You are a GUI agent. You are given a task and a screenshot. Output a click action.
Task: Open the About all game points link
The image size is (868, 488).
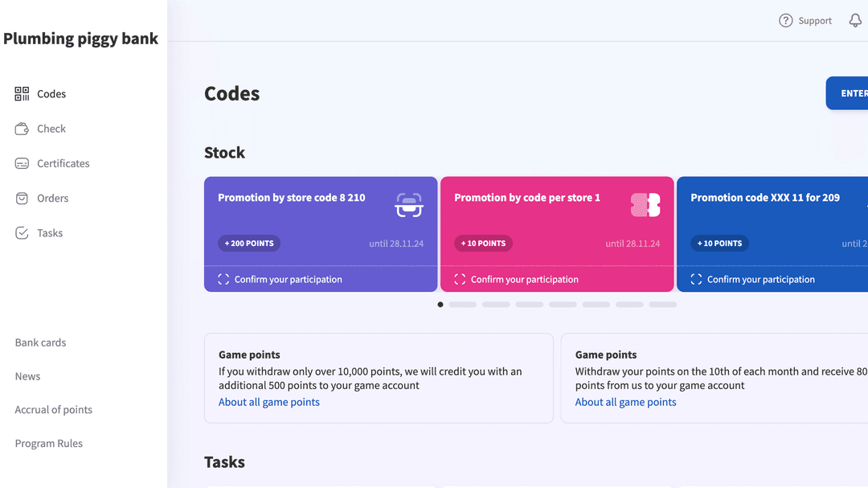(268, 402)
